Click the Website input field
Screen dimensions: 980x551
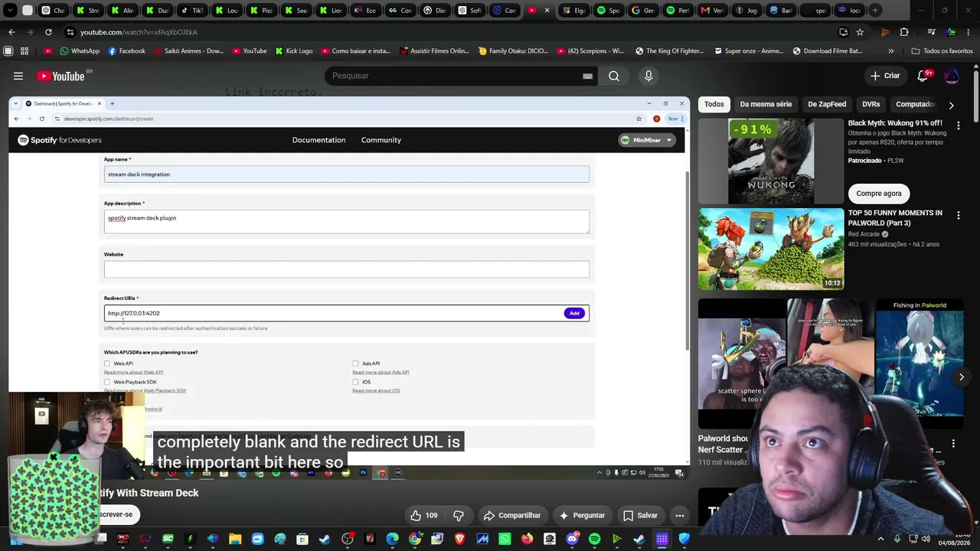[x=347, y=269]
